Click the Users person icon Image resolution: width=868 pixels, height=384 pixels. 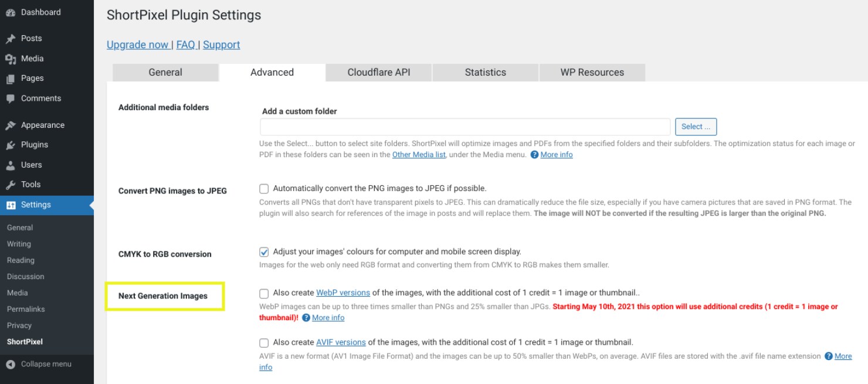point(11,165)
